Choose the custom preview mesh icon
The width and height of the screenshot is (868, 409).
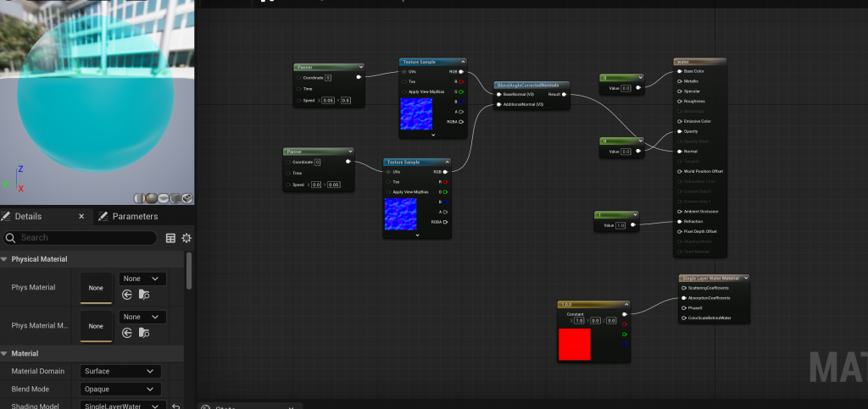tap(187, 198)
